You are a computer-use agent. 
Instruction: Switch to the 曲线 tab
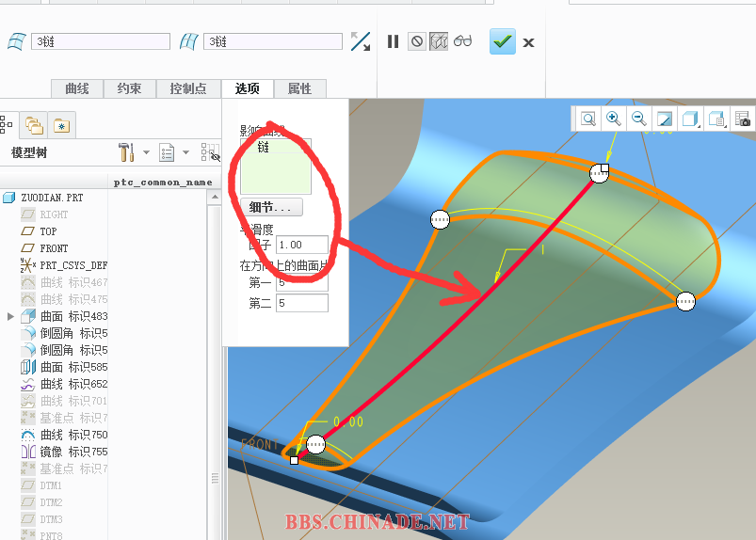coord(76,88)
